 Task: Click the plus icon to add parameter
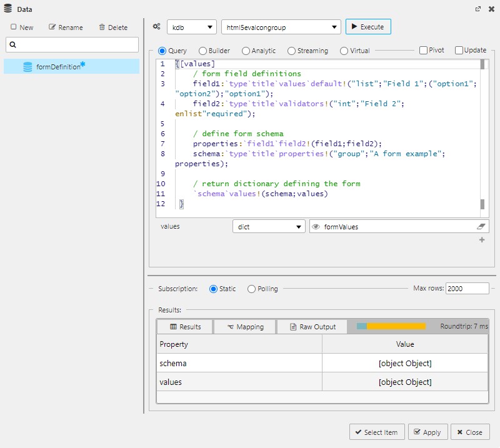[482, 240]
